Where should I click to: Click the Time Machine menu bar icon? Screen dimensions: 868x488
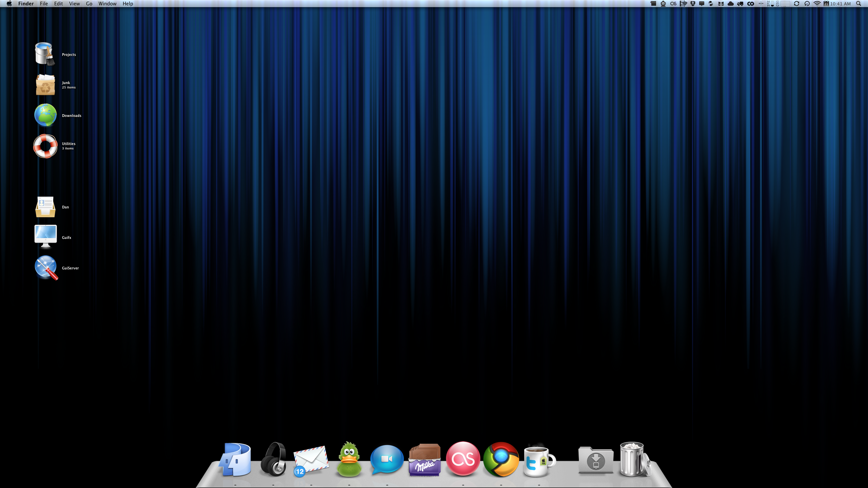click(807, 4)
